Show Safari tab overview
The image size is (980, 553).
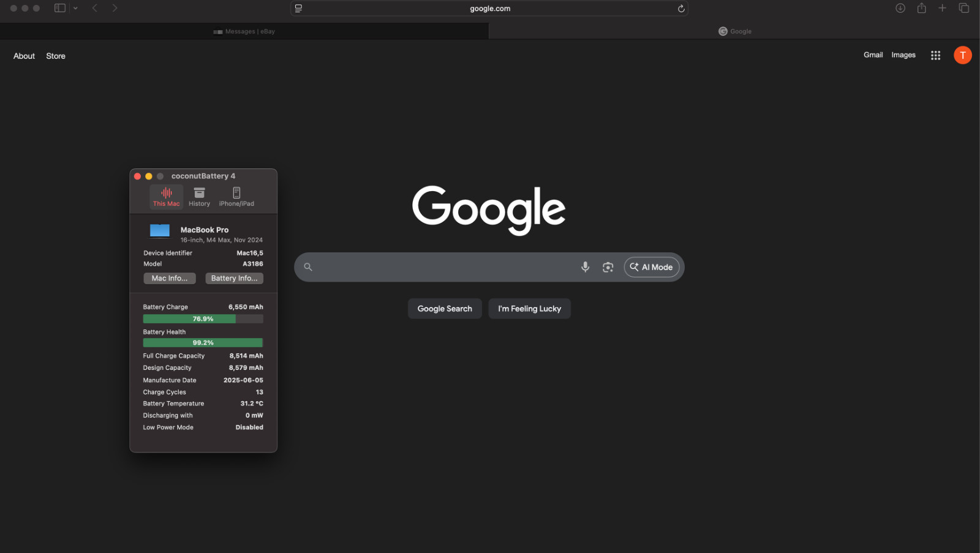point(963,8)
